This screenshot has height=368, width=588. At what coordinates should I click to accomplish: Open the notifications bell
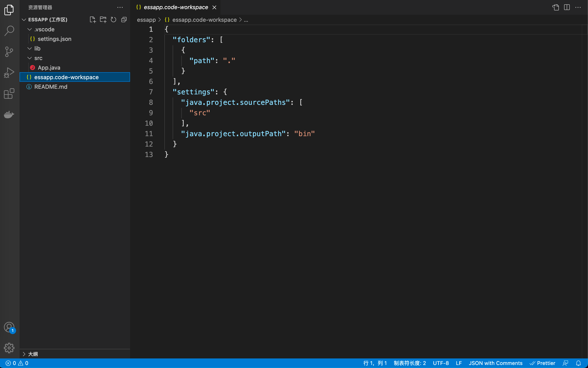click(578, 363)
